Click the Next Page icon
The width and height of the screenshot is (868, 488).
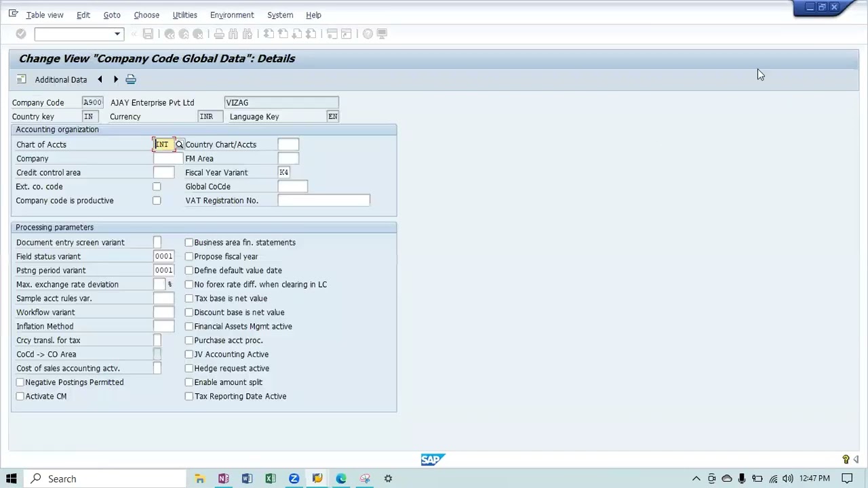pos(297,34)
